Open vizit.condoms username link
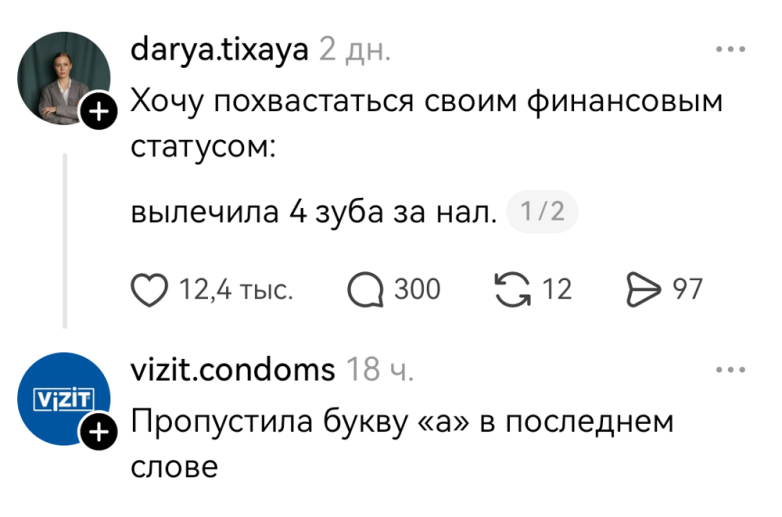This screenshot has height=517, width=782. [233, 370]
